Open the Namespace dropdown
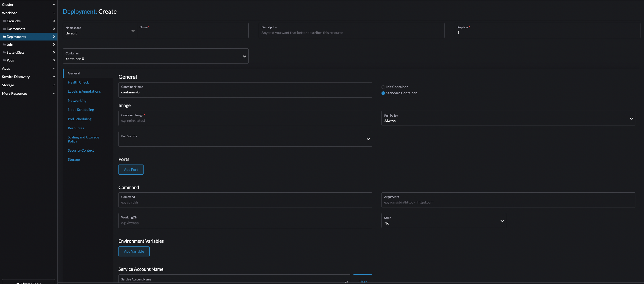The image size is (644, 284). pyautogui.click(x=100, y=31)
